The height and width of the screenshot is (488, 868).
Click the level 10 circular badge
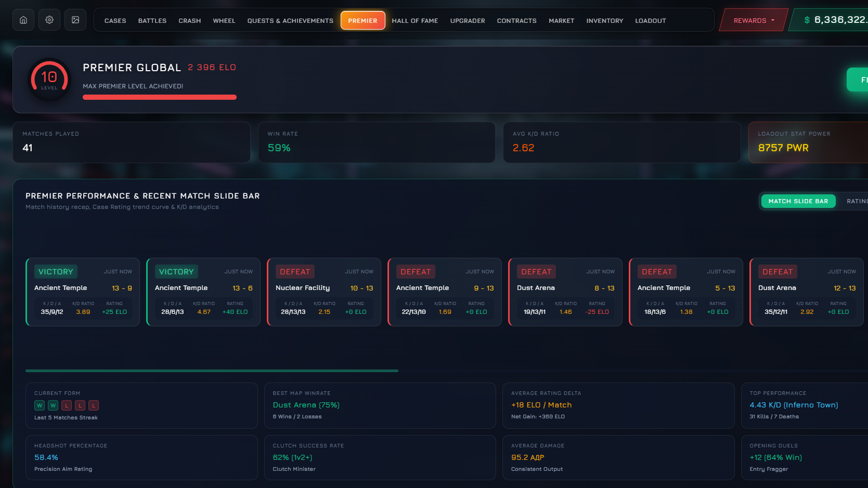pyautogui.click(x=49, y=80)
